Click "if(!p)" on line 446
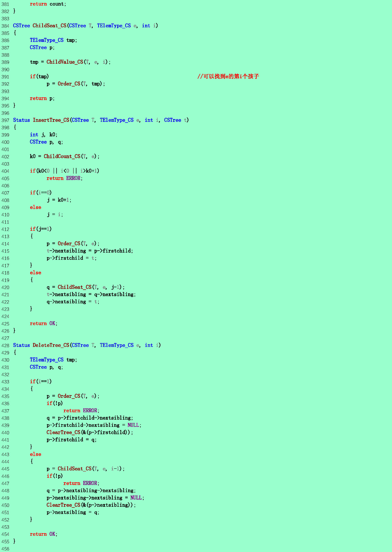Image resolution: width=392 pixels, height=552 pixels. coord(55,476)
